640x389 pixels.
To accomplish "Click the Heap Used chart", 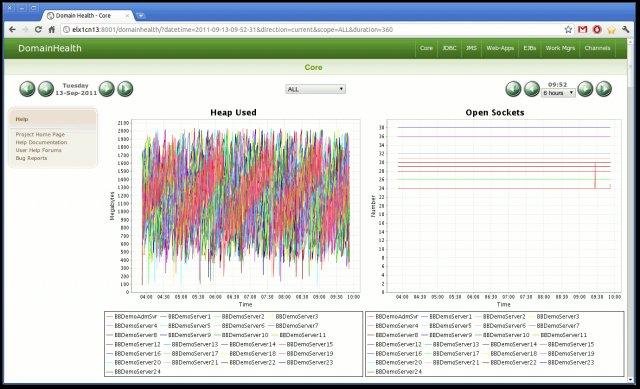I will (x=246, y=206).
